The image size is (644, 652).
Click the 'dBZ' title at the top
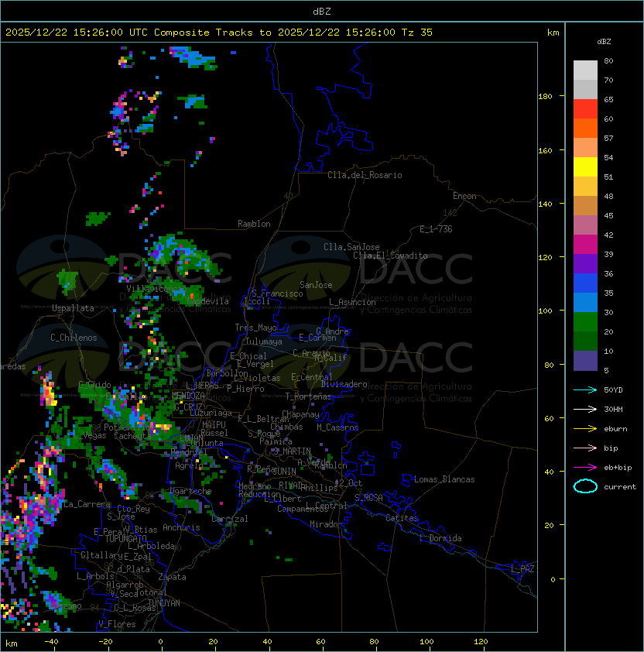pyautogui.click(x=322, y=12)
